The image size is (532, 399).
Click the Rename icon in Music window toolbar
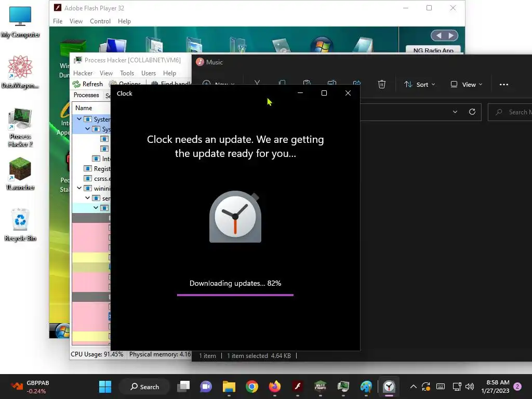[x=332, y=83]
